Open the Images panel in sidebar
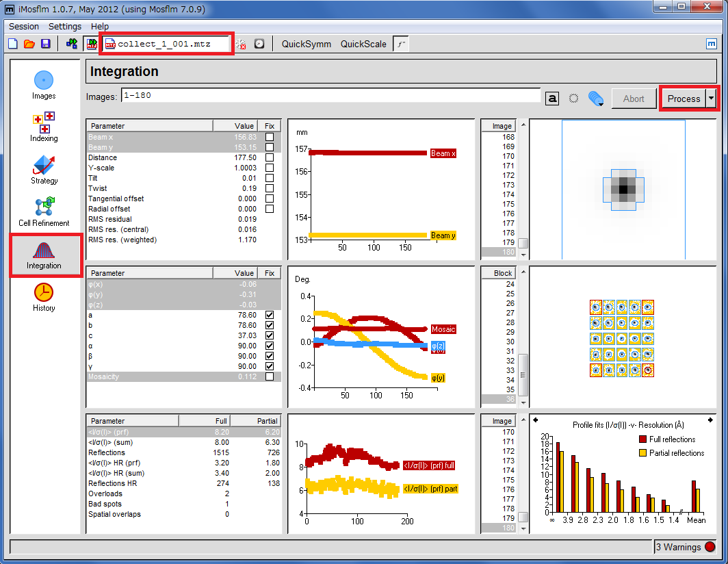 click(x=44, y=85)
